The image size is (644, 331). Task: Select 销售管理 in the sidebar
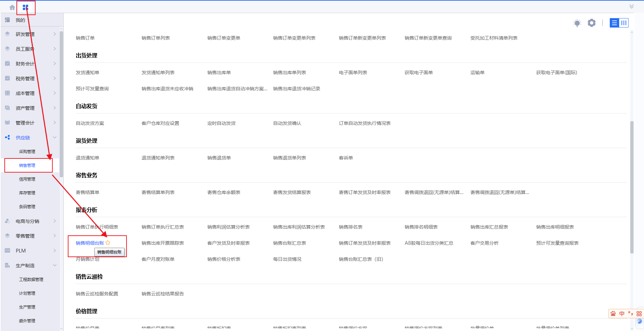click(27, 165)
